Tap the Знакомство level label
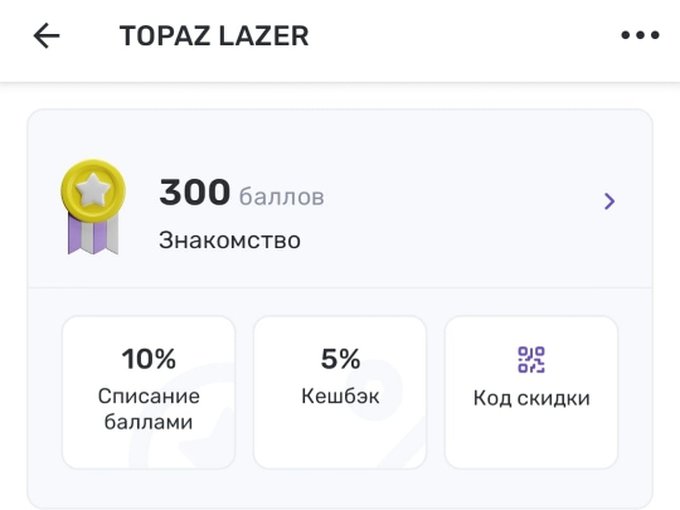The image size is (680, 510). (229, 240)
